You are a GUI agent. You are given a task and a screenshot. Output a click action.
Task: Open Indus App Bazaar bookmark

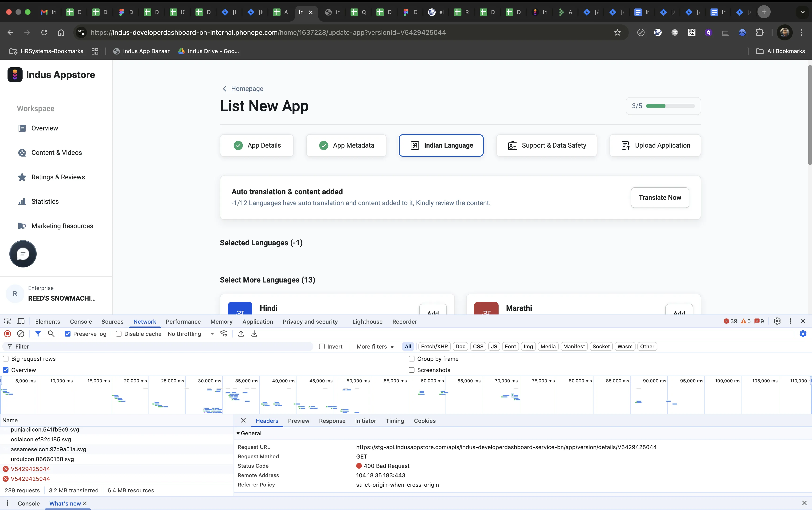pyautogui.click(x=141, y=51)
